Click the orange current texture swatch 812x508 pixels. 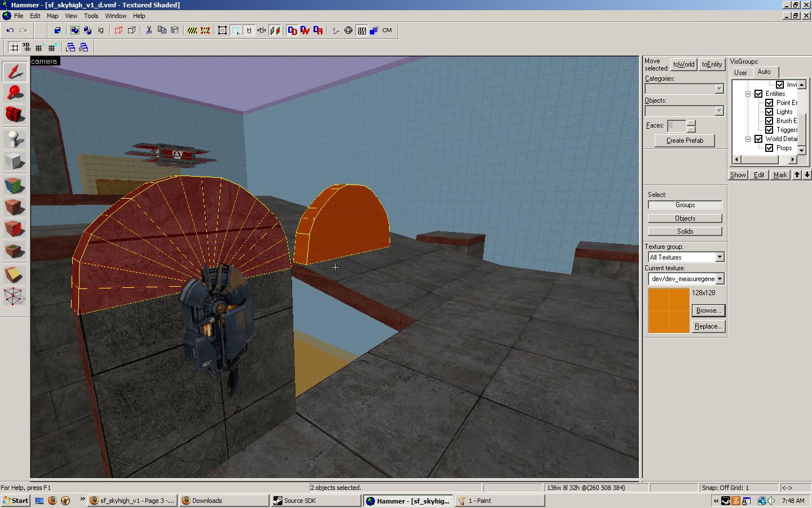click(668, 310)
